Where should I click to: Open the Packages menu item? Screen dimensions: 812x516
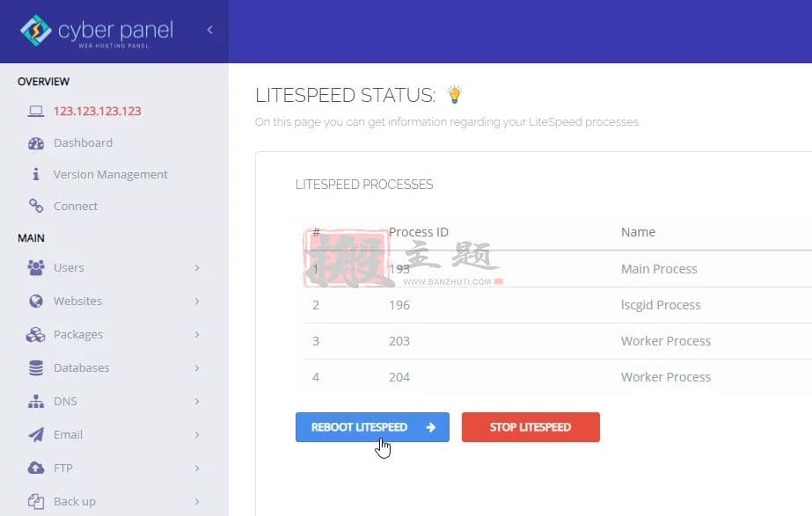[114, 335]
